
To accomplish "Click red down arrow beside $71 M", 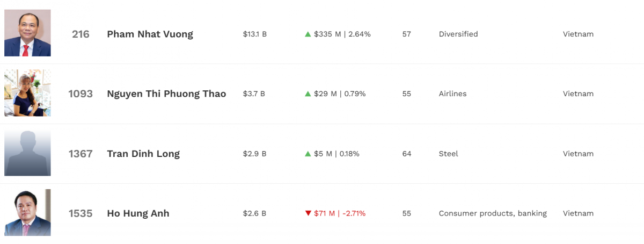I will (308, 213).
